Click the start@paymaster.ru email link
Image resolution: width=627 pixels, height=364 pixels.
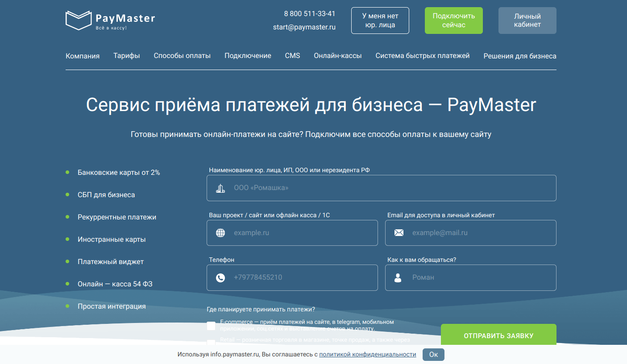pyautogui.click(x=304, y=27)
